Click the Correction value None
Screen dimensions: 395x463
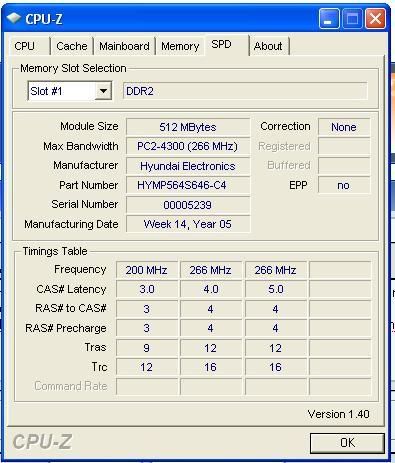point(344,127)
